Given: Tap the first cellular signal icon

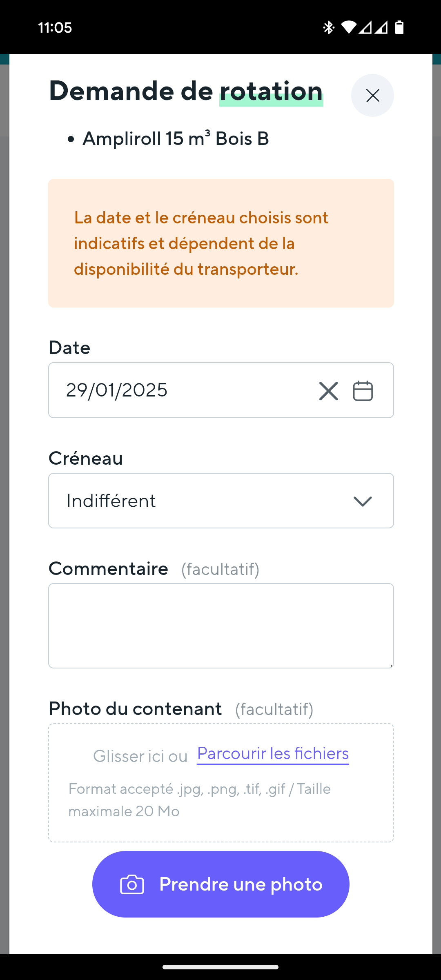Looking at the screenshot, I should coord(365,27).
